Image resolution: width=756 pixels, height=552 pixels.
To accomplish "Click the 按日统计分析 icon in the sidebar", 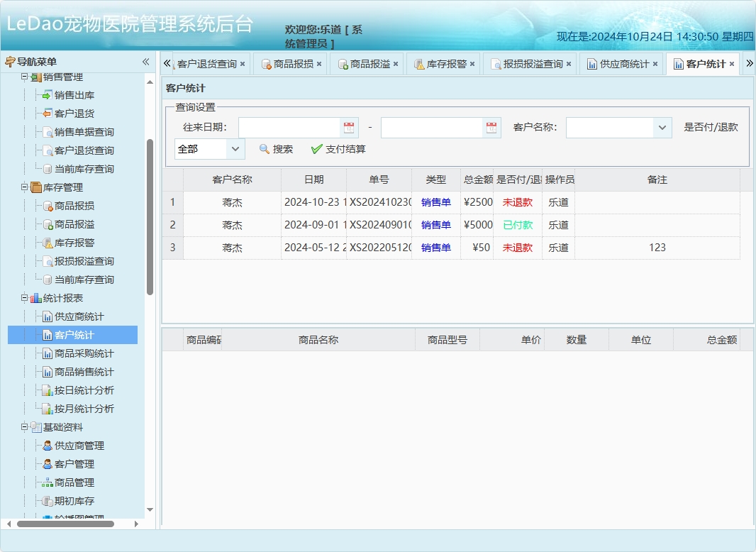I will pyautogui.click(x=47, y=390).
